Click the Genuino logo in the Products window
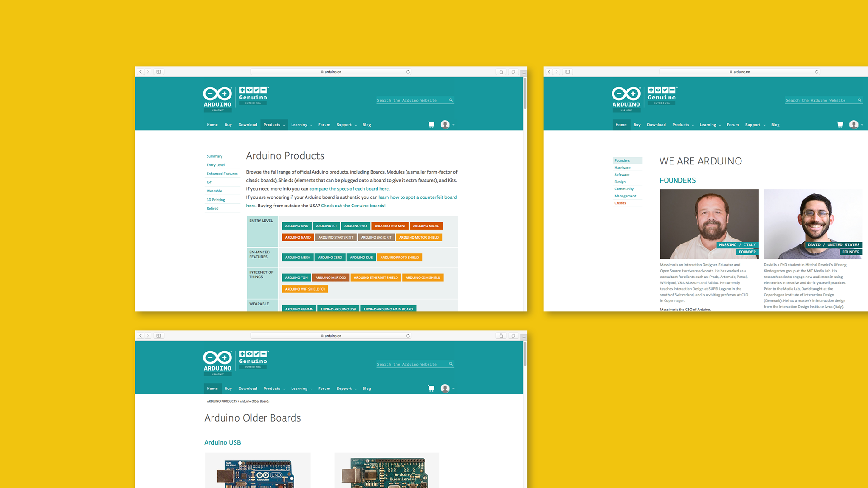 [253, 95]
